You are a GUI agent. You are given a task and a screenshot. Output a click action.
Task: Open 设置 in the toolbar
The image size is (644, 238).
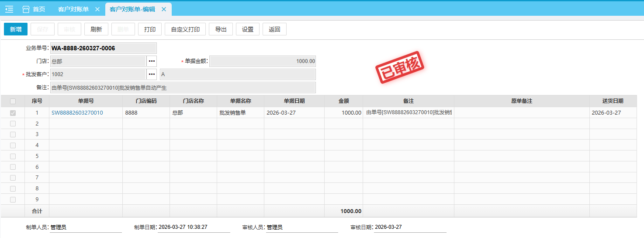248,29
